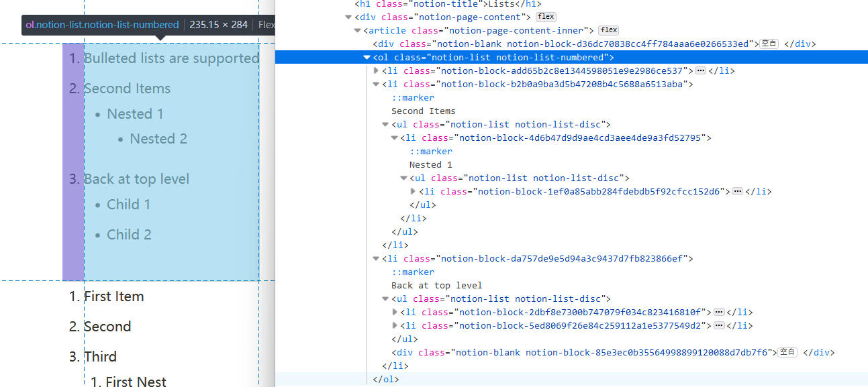Collapse the li notion-block-b2b0a9ba3d5b node

pyautogui.click(x=377, y=85)
